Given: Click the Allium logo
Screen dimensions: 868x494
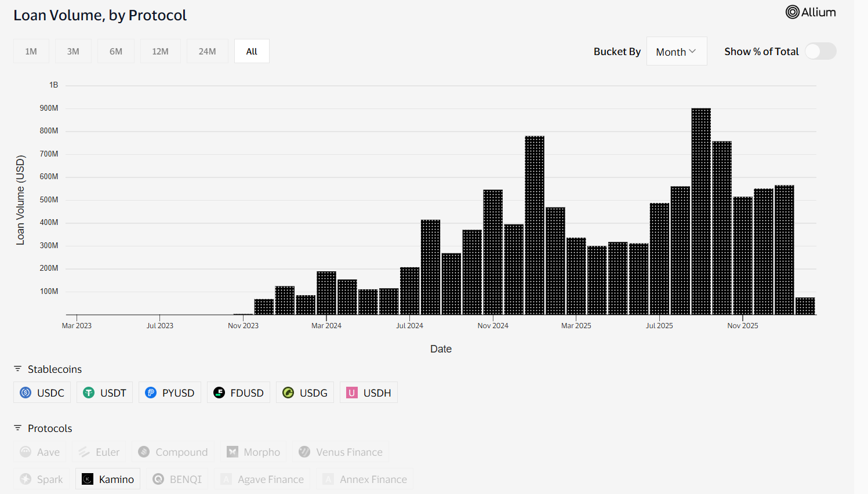Looking at the screenshot, I should click(810, 12).
